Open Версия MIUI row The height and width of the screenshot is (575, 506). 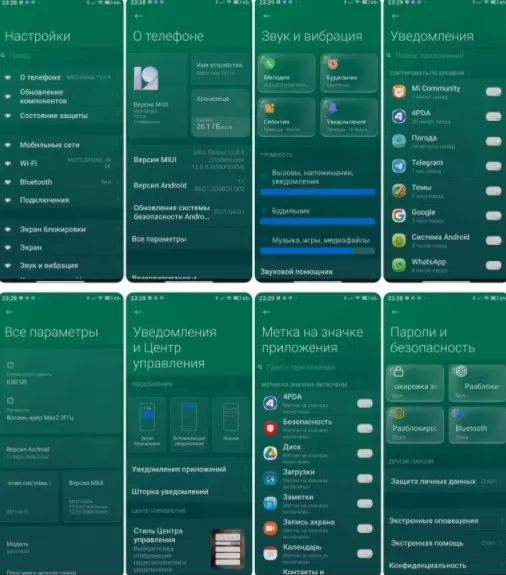189,160
